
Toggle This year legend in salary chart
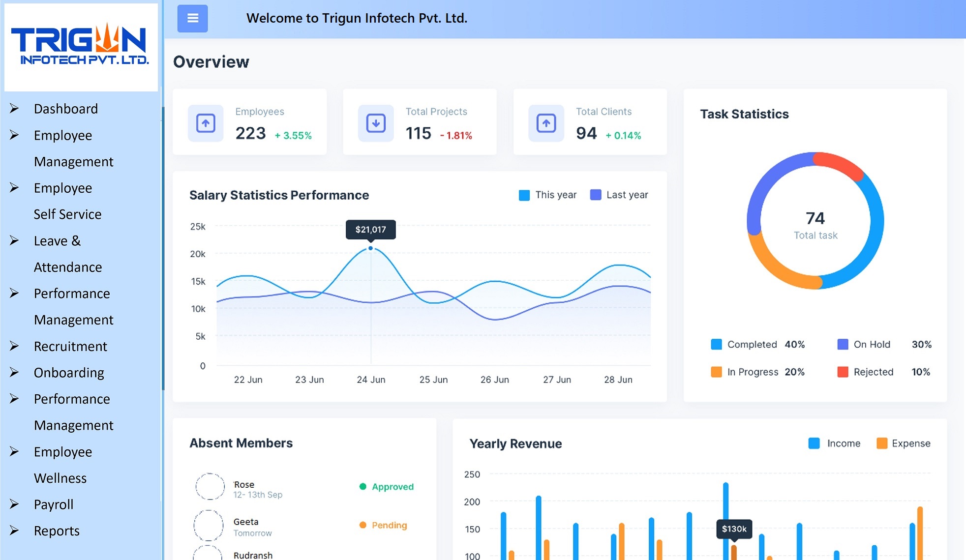pyautogui.click(x=548, y=195)
